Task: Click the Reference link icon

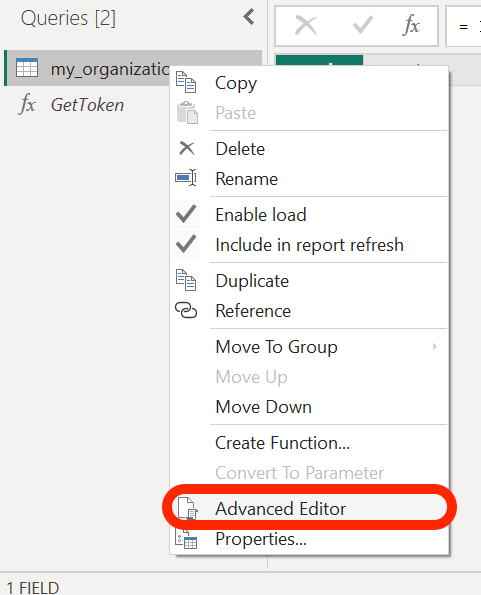Action: 186,310
